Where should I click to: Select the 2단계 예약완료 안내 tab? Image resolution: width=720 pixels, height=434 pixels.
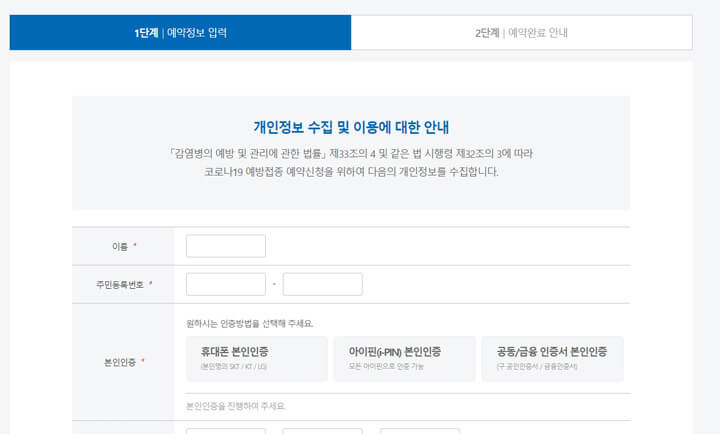pos(522,33)
